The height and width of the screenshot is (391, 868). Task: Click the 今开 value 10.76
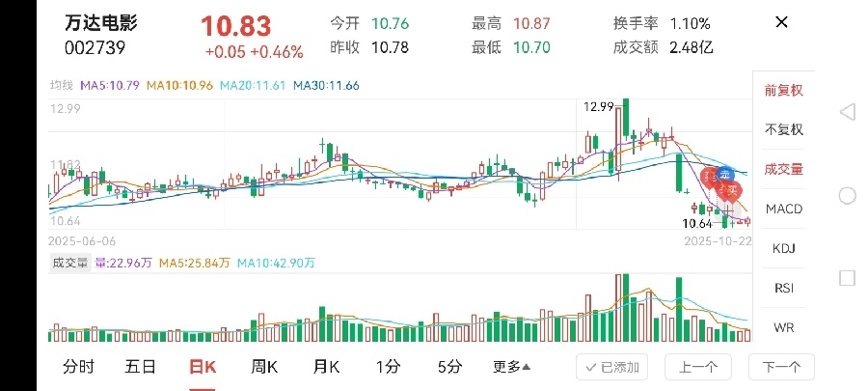(x=390, y=23)
